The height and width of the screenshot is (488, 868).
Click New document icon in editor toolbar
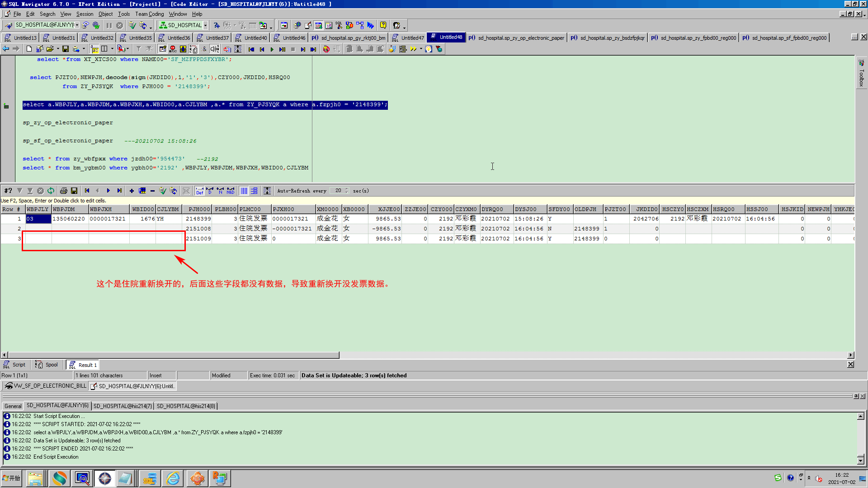point(29,49)
